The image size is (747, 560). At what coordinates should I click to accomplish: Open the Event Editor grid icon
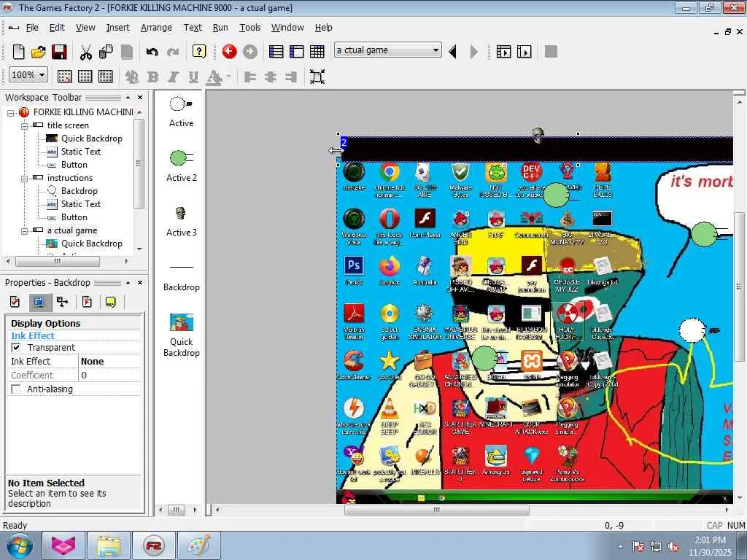tap(317, 52)
